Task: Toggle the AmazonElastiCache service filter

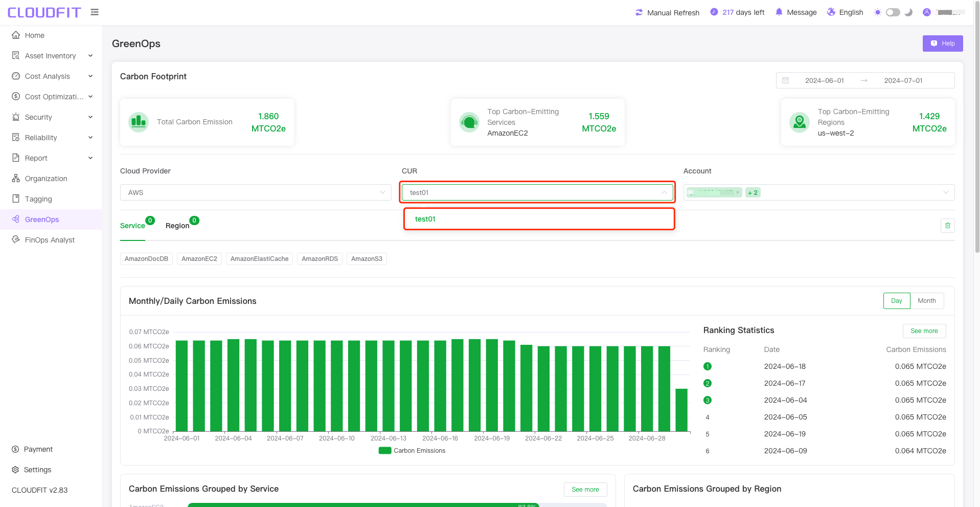Action: (259, 259)
